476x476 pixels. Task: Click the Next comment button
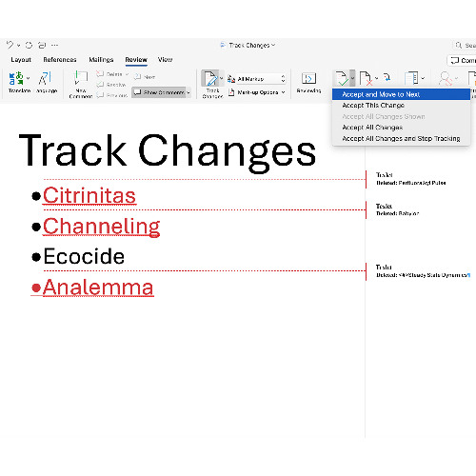[145, 77]
